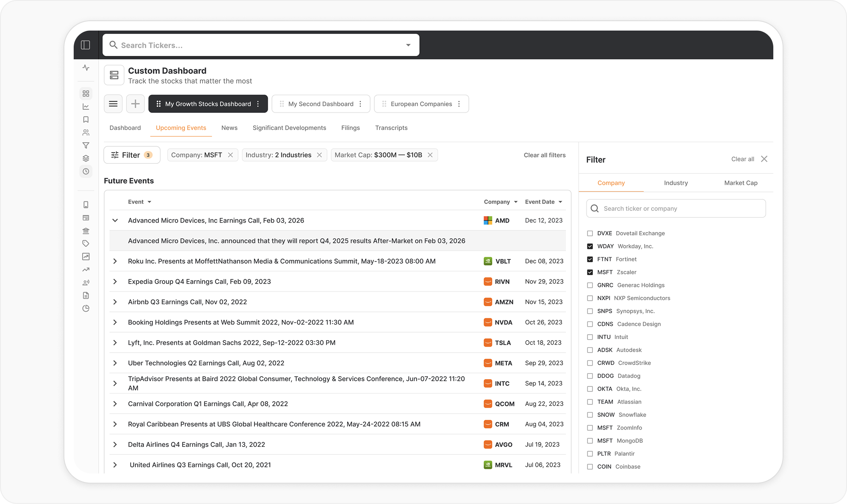Open the document icon in sidebar
The width and height of the screenshot is (847, 504).
[x=86, y=295]
